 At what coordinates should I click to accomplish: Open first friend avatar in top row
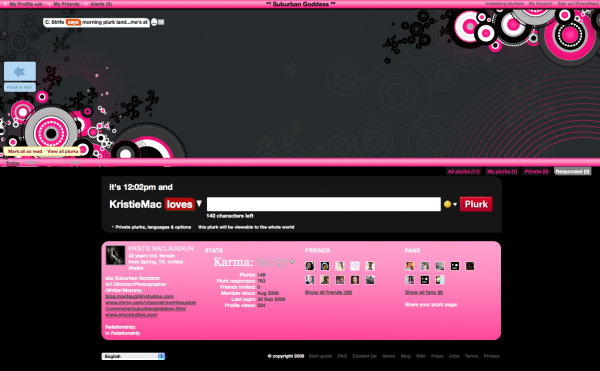pyautogui.click(x=310, y=266)
